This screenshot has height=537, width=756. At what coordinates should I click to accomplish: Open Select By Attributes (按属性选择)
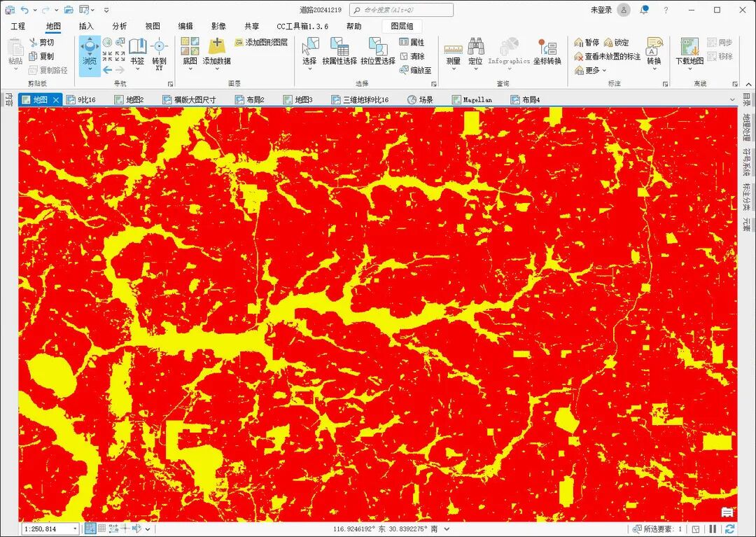[339, 52]
